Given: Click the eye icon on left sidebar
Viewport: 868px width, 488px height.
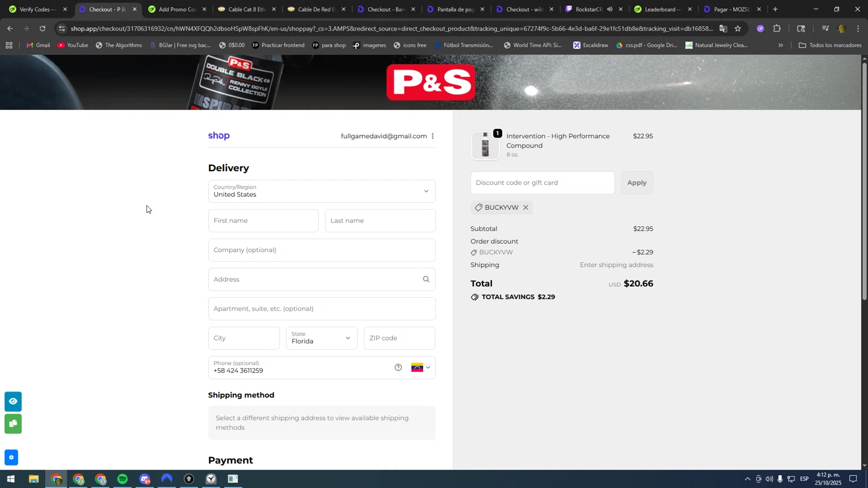Looking at the screenshot, I should coord(13,401).
